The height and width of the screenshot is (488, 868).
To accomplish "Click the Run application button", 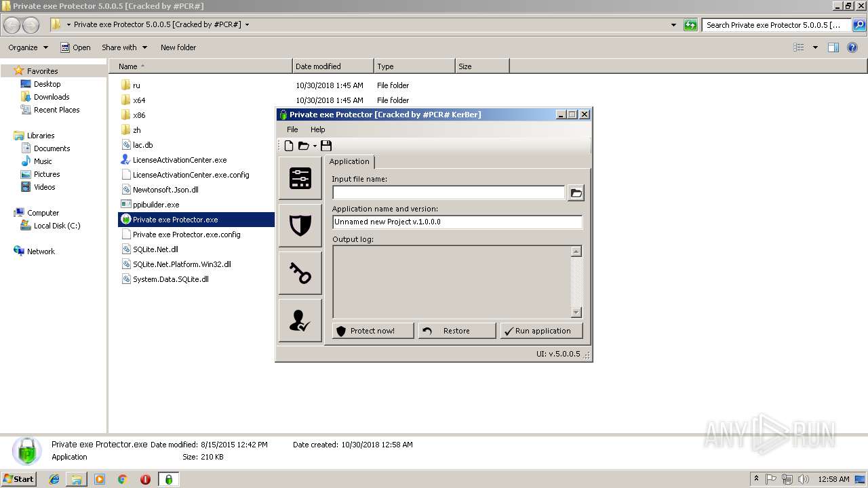I will tap(541, 331).
